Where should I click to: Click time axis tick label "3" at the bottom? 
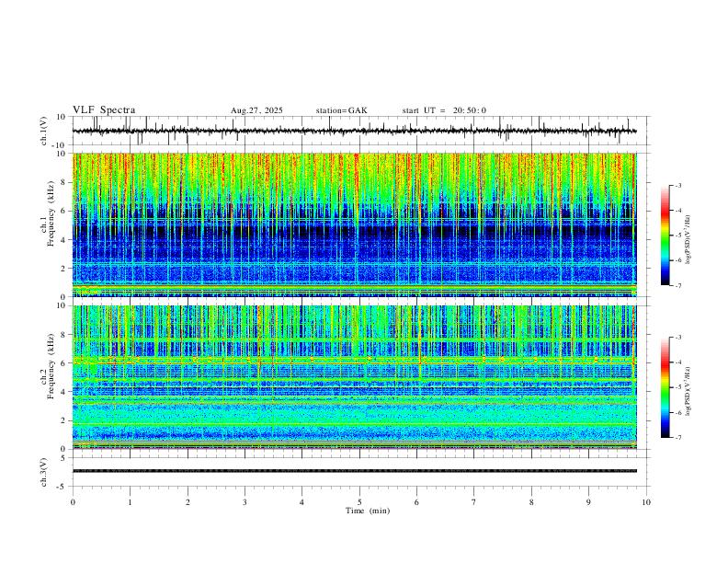[x=245, y=502]
